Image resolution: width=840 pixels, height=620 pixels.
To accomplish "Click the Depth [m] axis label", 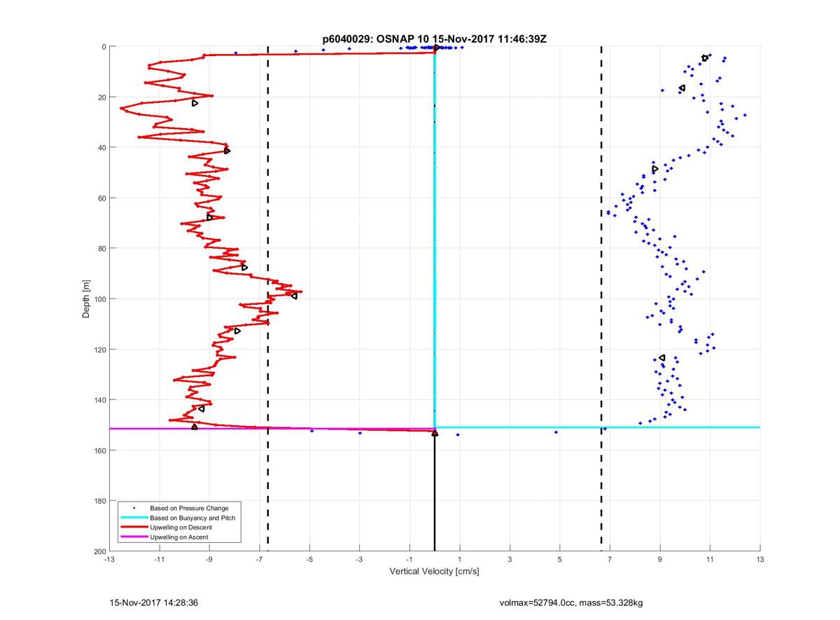I will coord(87,299).
